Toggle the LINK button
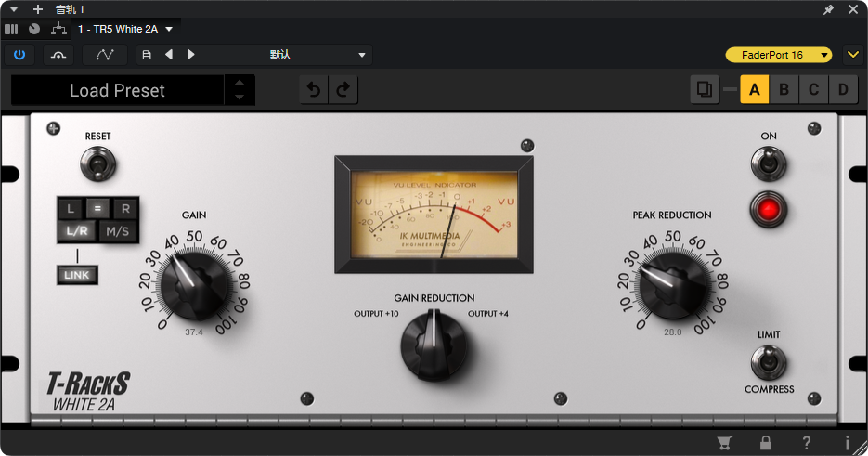Screen dimensions: 868x456 (77, 276)
